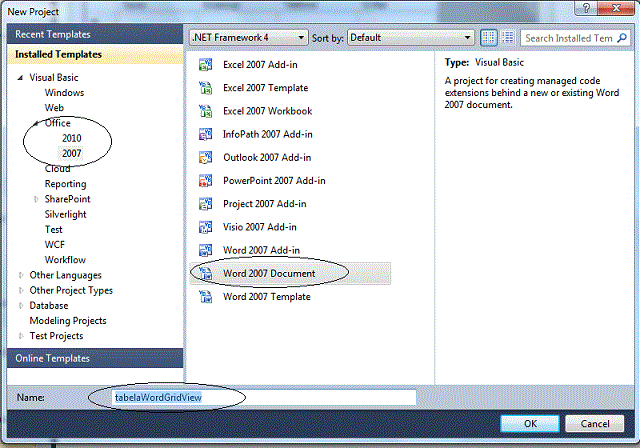This screenshot has width=640, height=448.
Task: Select 'Word 2007 Template' text
Action: pos(267,297)
